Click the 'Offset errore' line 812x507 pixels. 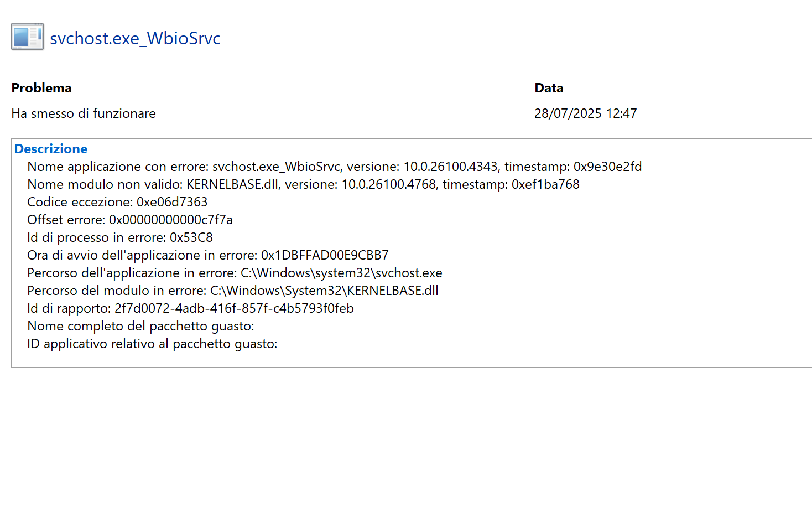[130, 220]
